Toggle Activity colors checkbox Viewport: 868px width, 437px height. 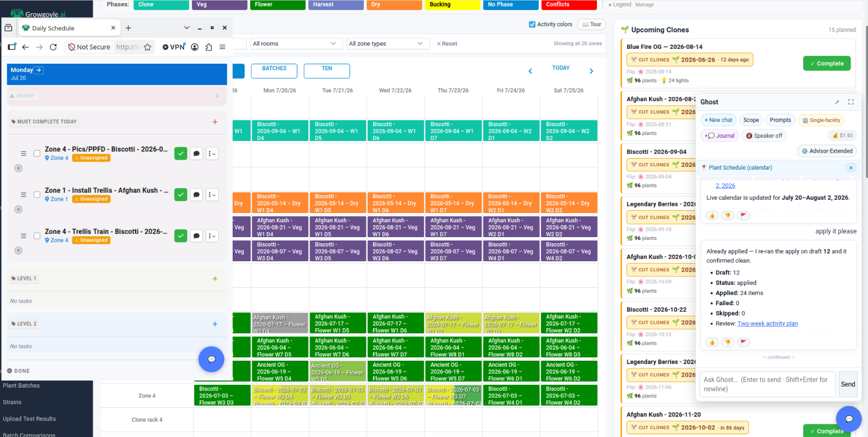[532, 24]
